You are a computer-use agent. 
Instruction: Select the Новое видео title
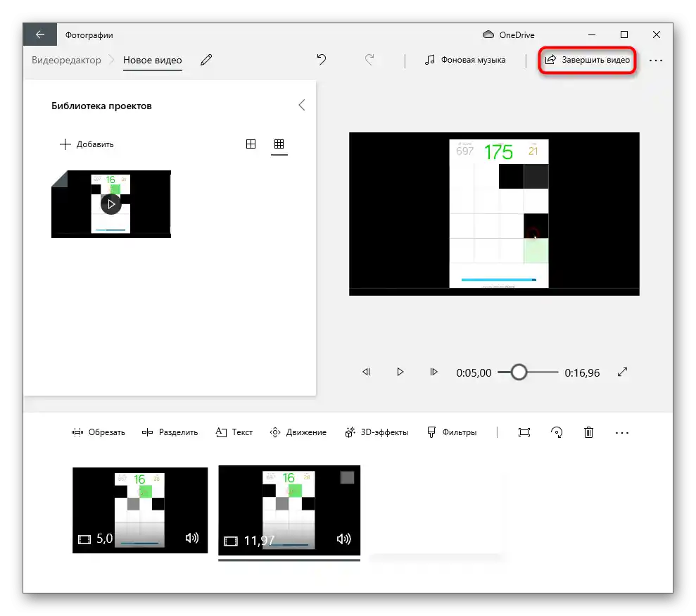tap(152, 60)
